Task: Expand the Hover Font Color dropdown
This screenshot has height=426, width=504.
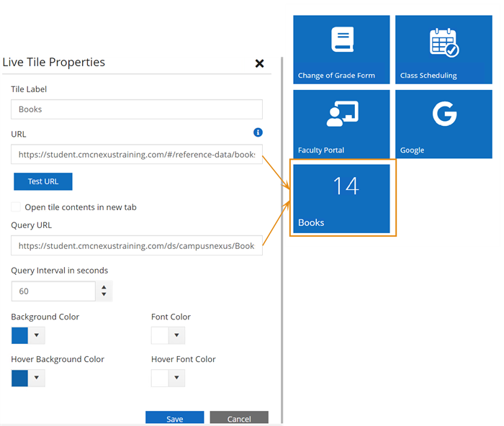Action: click(x=176, y=379)
